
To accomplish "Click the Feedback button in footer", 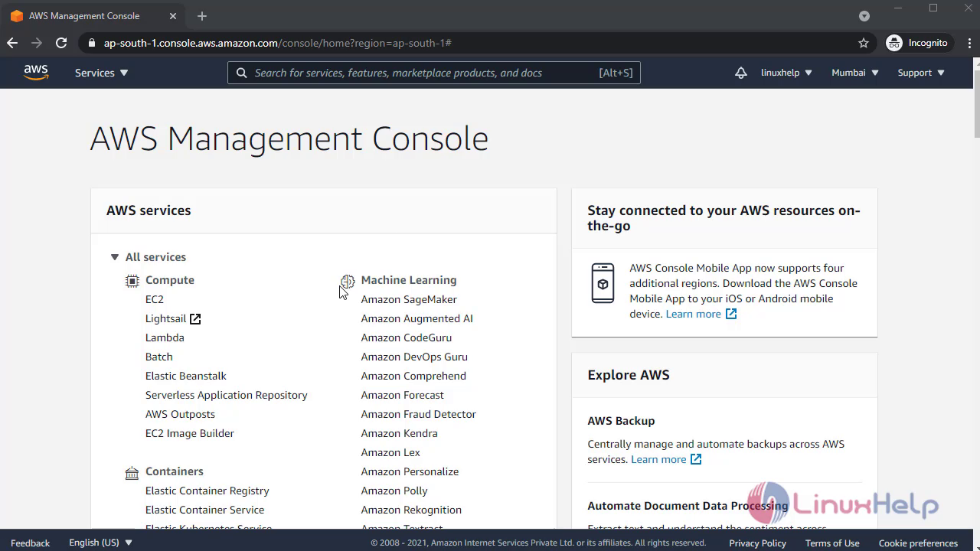I will [31, 543].
